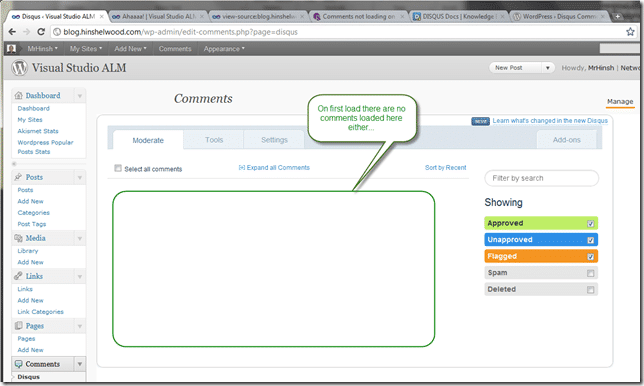This screenshot has width=644, height=386.
Task: Bookmark the page with the star icon
Action: coord(630,32)
